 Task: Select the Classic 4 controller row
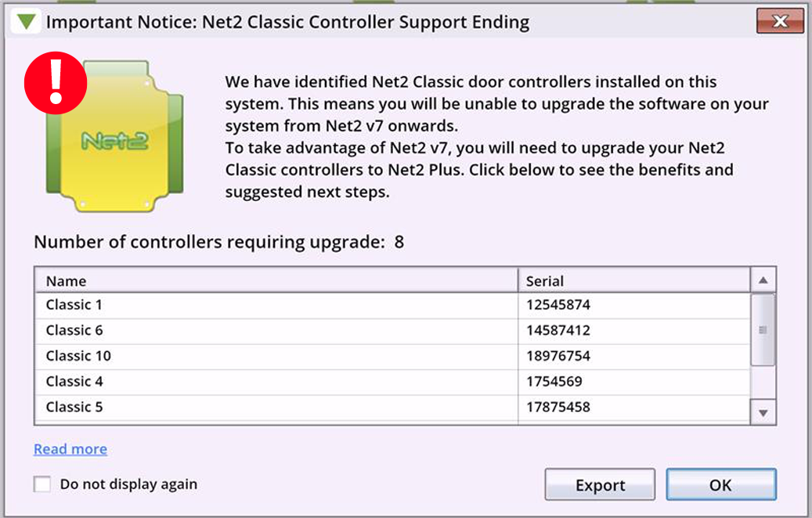click(392, 382)
